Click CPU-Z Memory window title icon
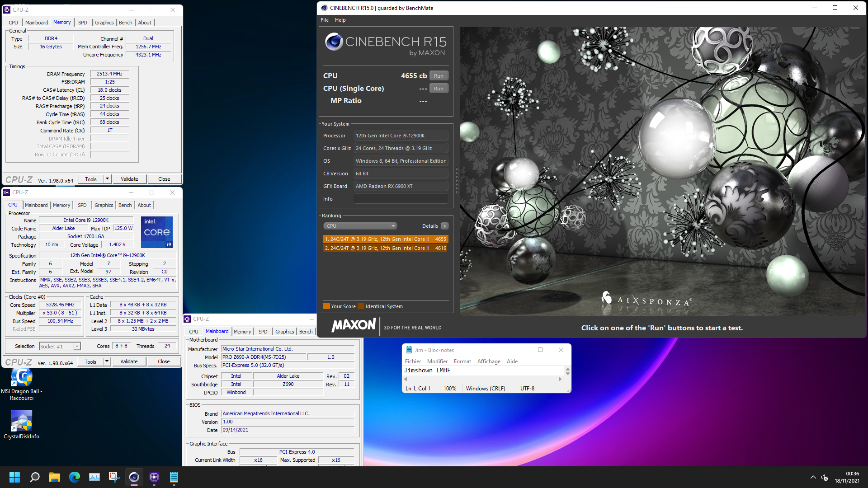Image resolution: width=868 pixels, height=488 pixels. [7, 9]
